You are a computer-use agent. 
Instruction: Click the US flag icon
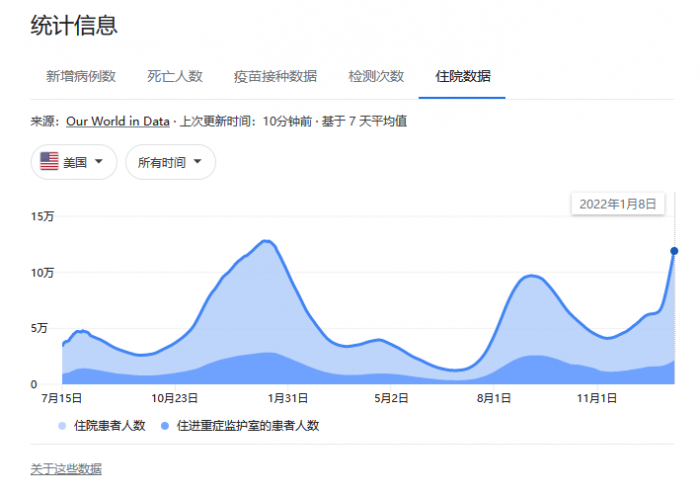[49, 162]
